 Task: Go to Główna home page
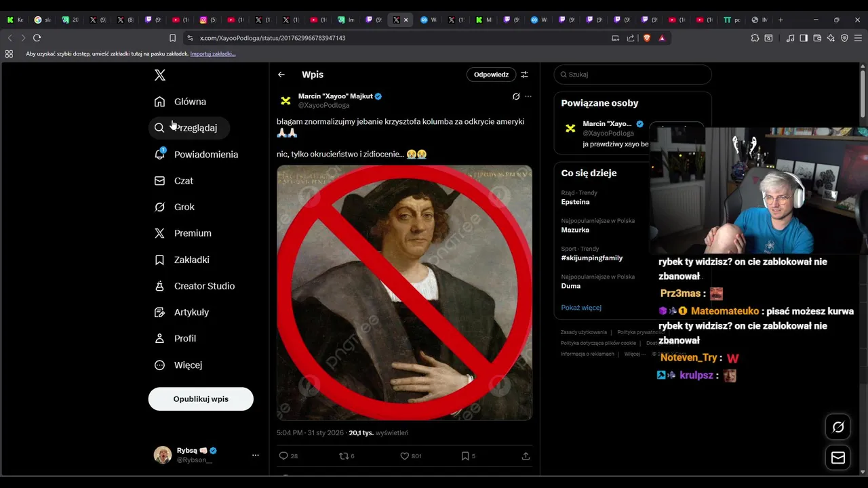click(180, 102)
